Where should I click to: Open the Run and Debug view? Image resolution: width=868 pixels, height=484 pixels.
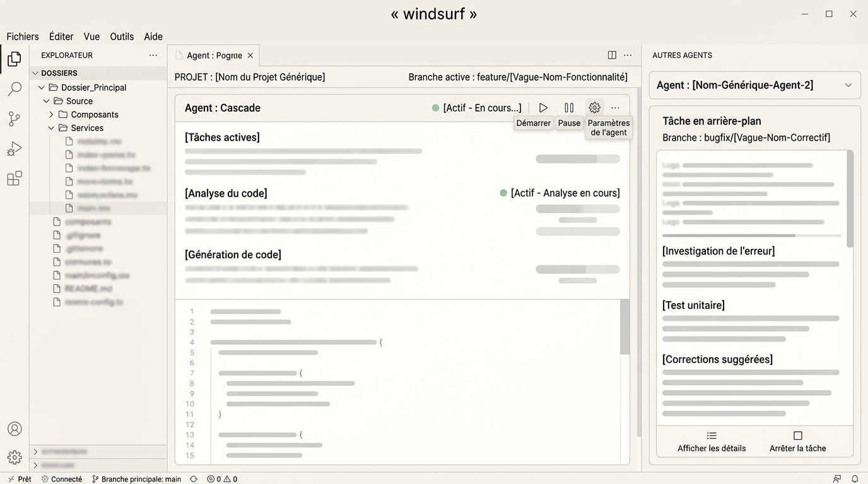pos(15,149)
